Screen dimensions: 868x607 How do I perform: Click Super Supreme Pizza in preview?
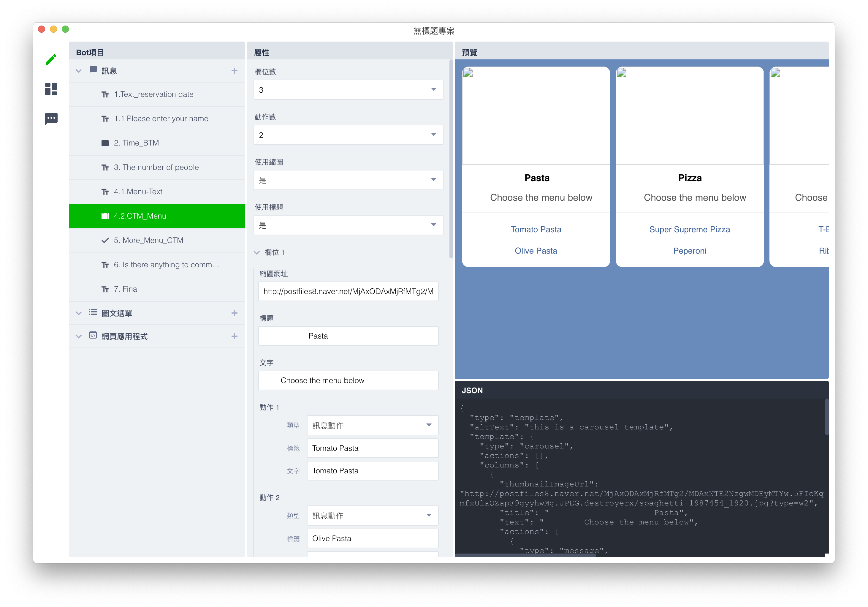tap(690, 229)
